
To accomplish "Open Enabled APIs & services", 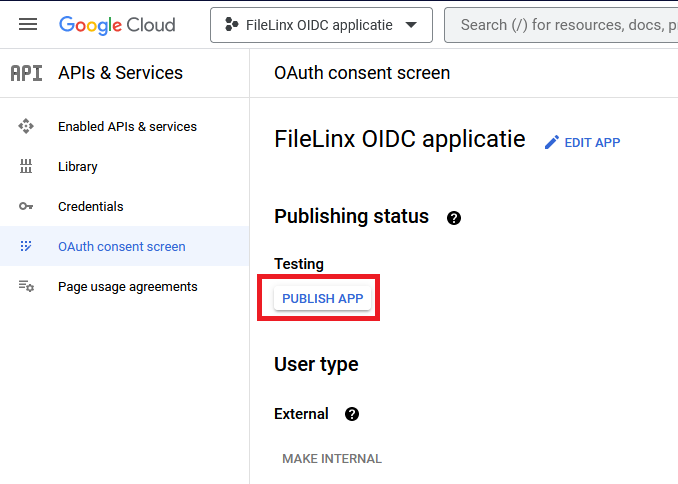I will [x=125, y=126].
